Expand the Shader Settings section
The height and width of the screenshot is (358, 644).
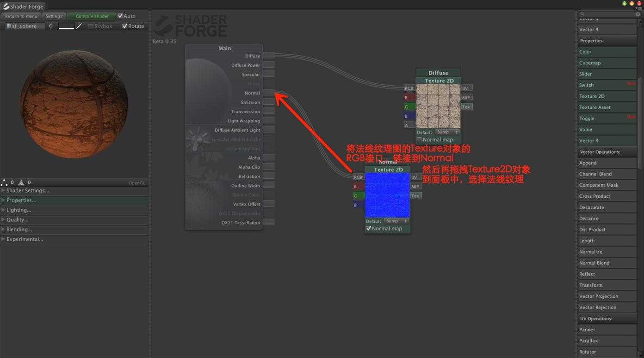[x=74, y=191]
